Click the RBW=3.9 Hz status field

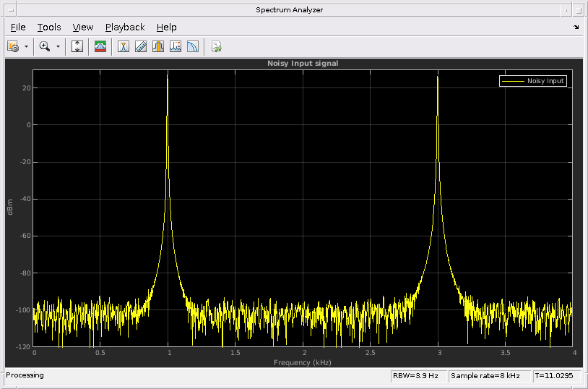click(x=418, y=376)
